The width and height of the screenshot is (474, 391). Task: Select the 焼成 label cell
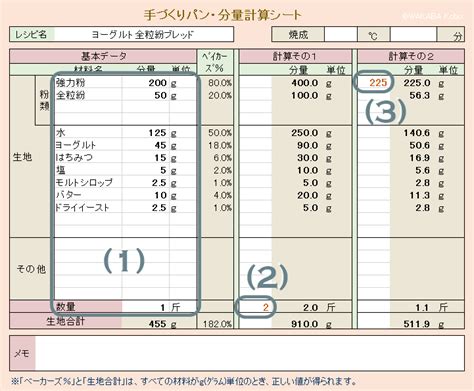[x=298, y=35]
